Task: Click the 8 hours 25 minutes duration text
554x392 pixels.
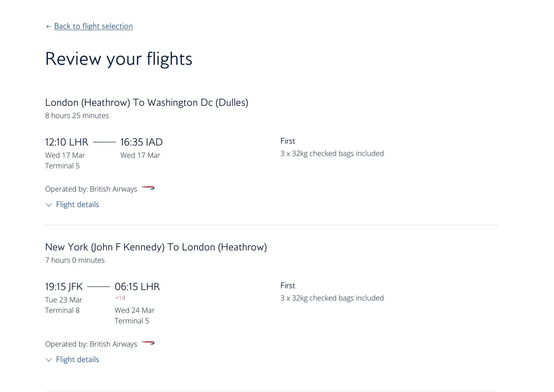Action: click(x=77, y=116)
